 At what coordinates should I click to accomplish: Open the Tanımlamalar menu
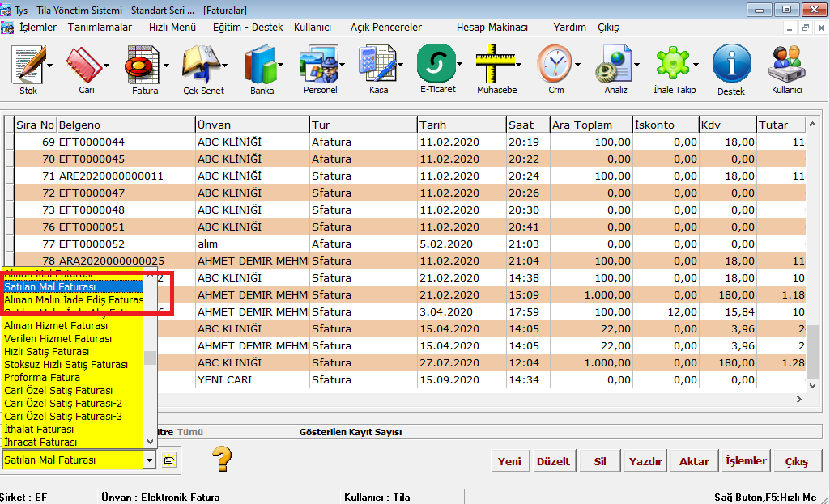tap(100, 27)
